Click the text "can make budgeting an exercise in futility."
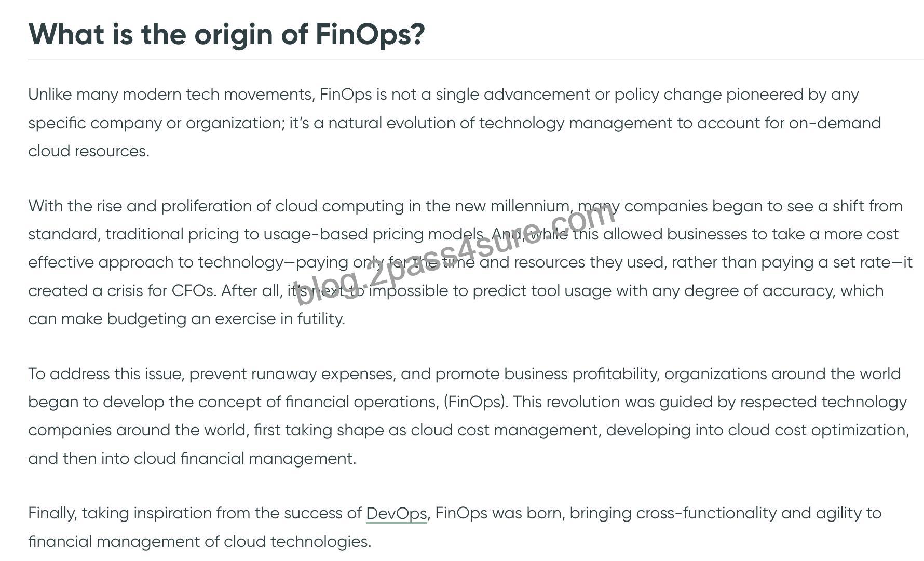The image size is (924, 561). tap(186, 318)
